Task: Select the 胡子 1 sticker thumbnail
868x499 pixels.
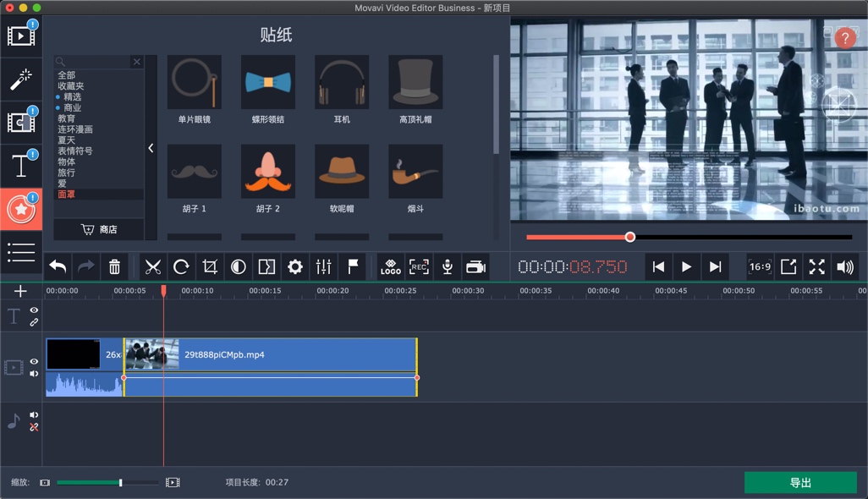Action: 194,171
